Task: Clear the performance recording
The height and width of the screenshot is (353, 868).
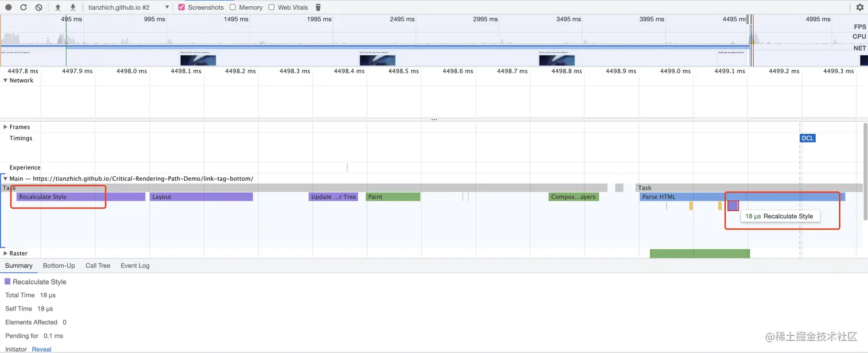Action: coord(38,7)
